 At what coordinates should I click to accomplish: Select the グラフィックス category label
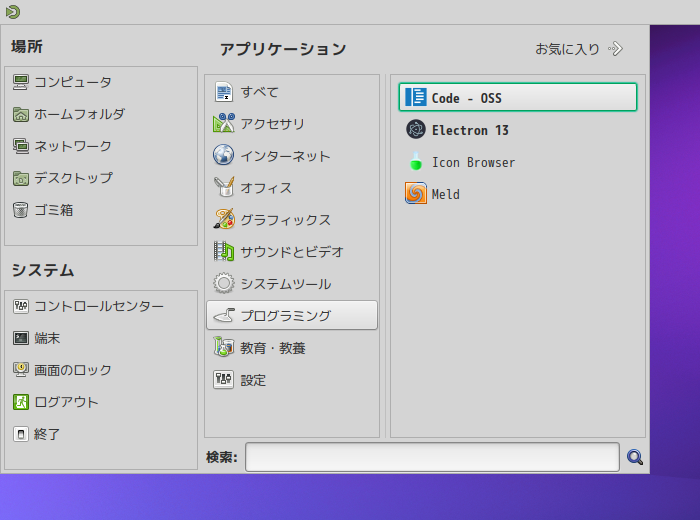(286, 220)
